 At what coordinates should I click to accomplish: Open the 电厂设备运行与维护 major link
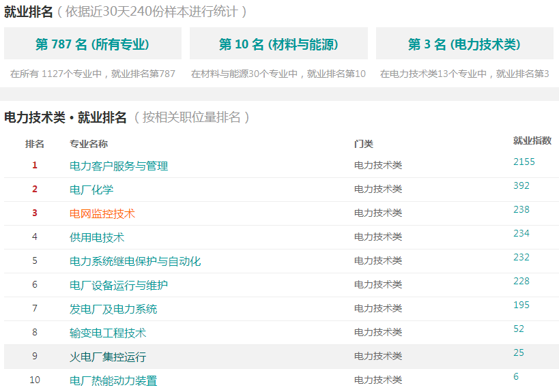(119, 285)
